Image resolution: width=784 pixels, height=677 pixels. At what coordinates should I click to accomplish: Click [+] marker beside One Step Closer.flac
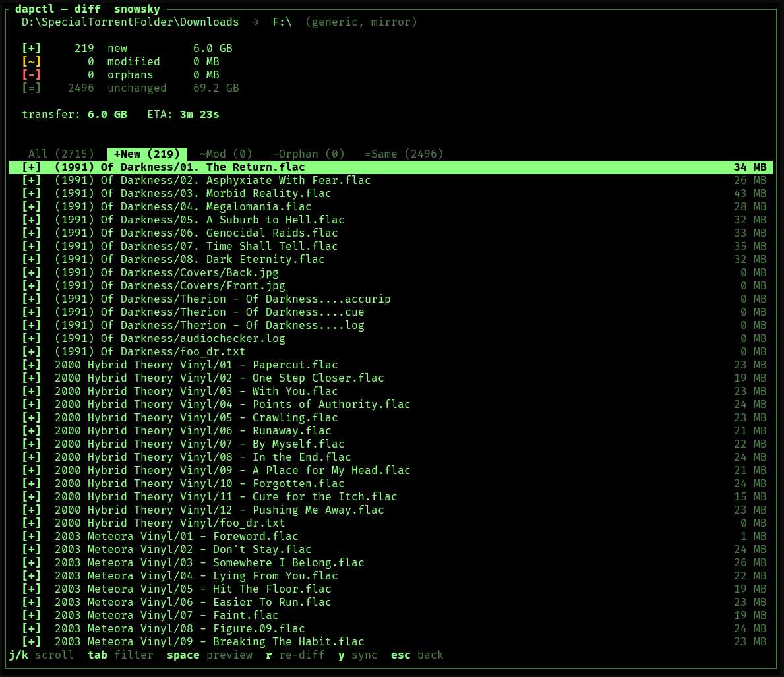point(32,378)
